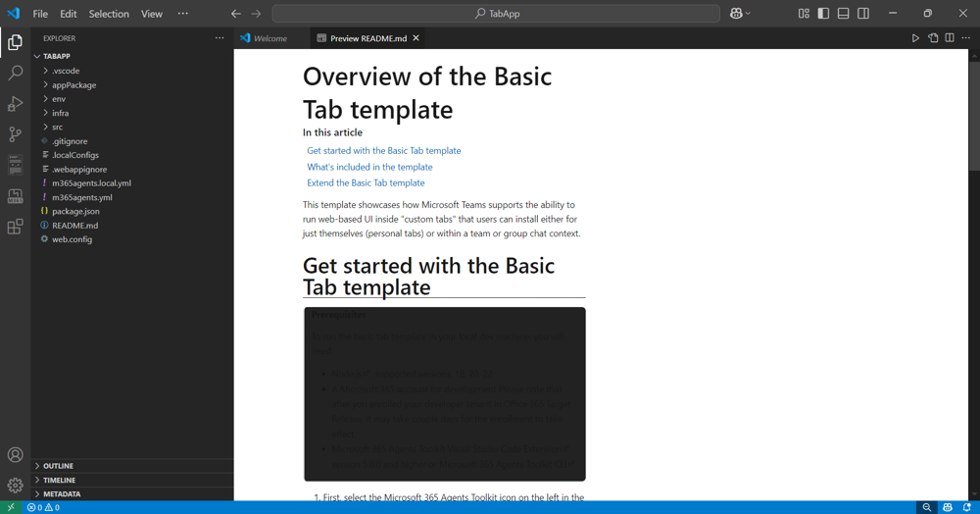The image size is (980, 514).
Task: Follow "What's included in the template" link
Action: [x=369, y=167]
